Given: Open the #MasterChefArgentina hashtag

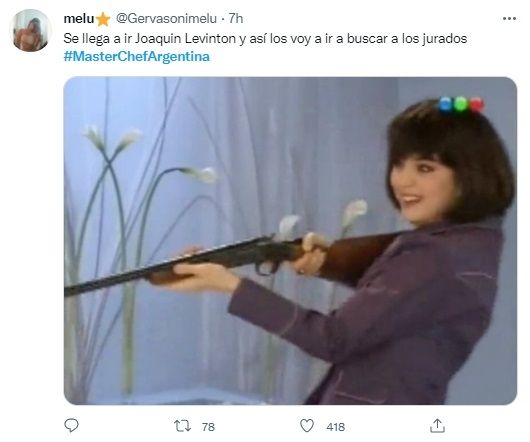Looking at the screenshot, I should [137, 56].
